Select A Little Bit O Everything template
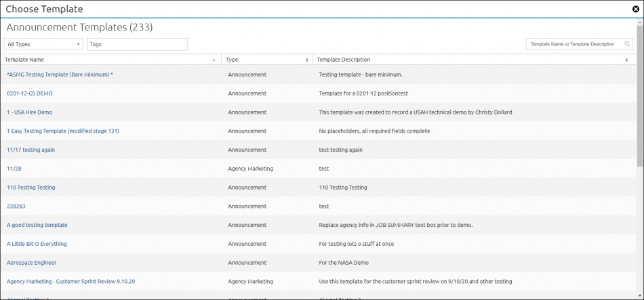 pyautogui.click(x=37, y=244)
